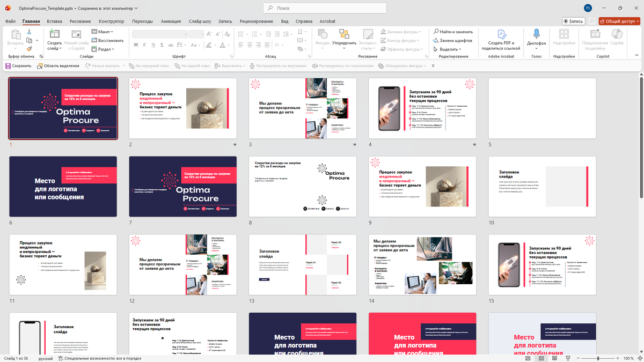Click the русский language indicator
Viewport: 644px width, 362px height.
pyautogui.click(x=46, y=358)
